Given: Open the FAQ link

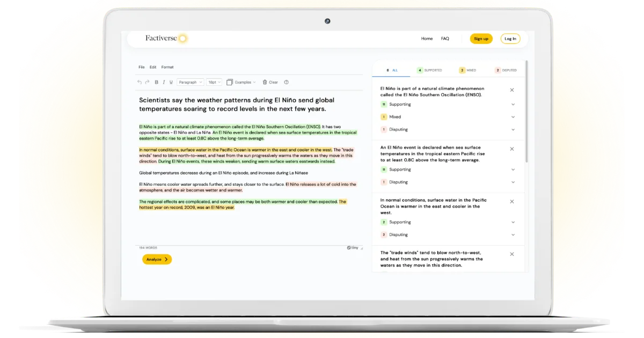Looking at the screenshot, I should 445,39.
